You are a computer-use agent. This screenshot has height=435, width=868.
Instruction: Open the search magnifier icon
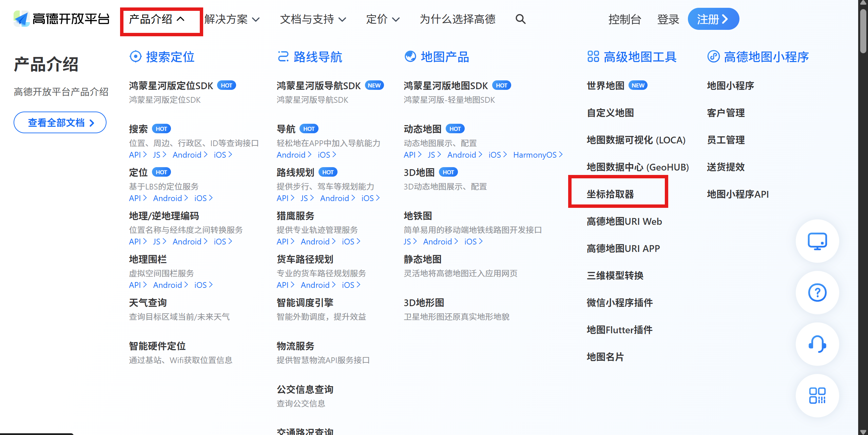pyautogui.click(x=520, y=19)
